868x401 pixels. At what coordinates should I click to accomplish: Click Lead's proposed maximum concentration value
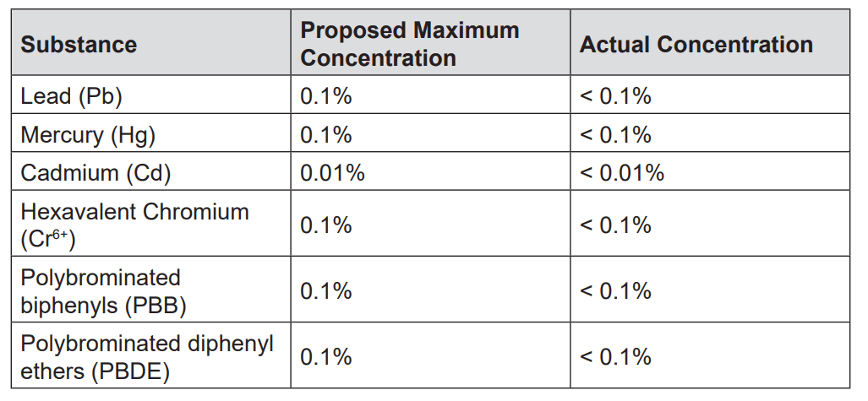pyautogui.click(x=326, y=96)
